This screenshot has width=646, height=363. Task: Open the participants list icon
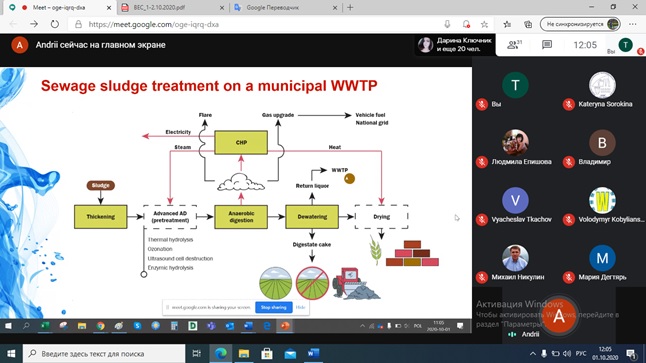514,44
